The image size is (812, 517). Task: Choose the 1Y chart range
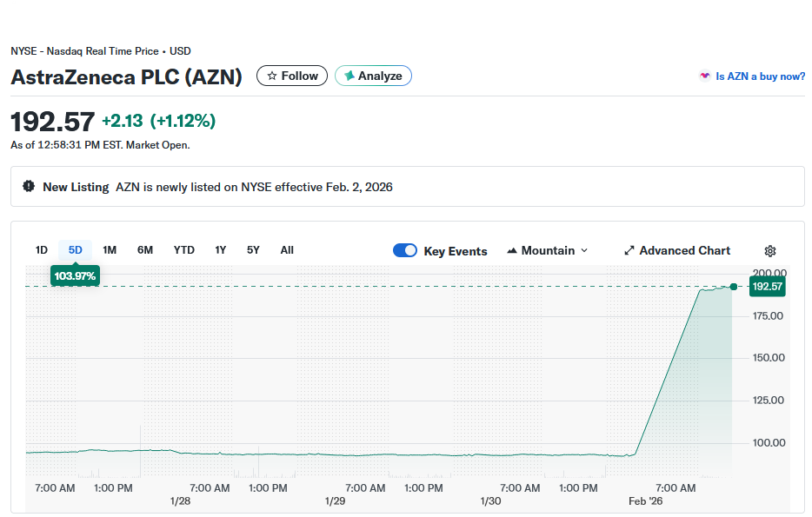[x=221, y=250]
